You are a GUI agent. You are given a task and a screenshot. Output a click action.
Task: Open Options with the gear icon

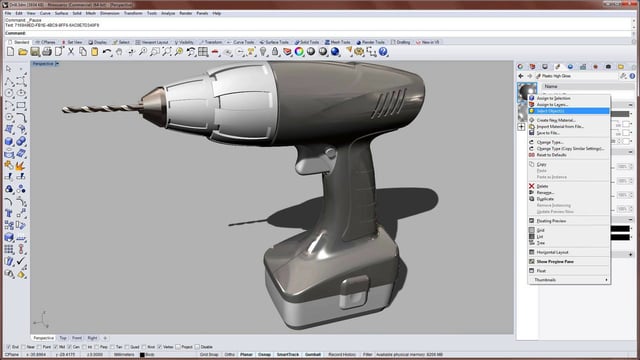359,51
